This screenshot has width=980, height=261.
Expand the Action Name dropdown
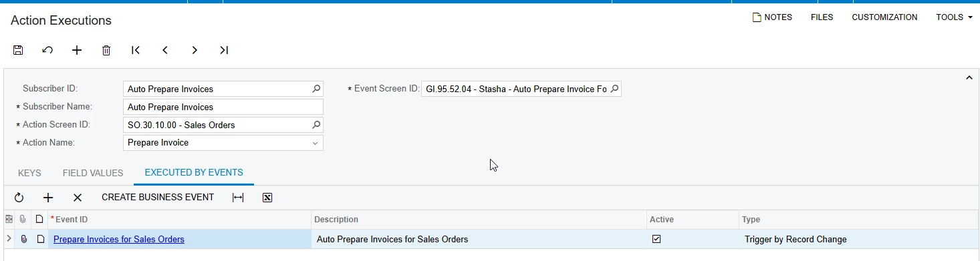tap(316, 143)
